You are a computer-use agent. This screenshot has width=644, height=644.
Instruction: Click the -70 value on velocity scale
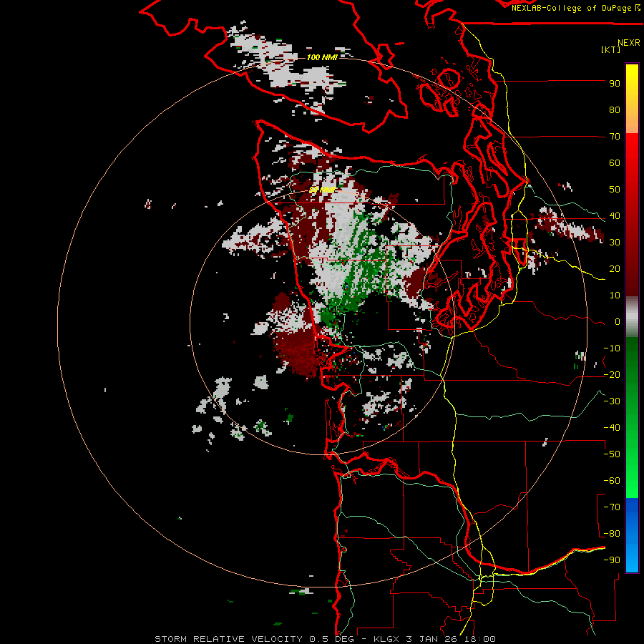point(612,507)
